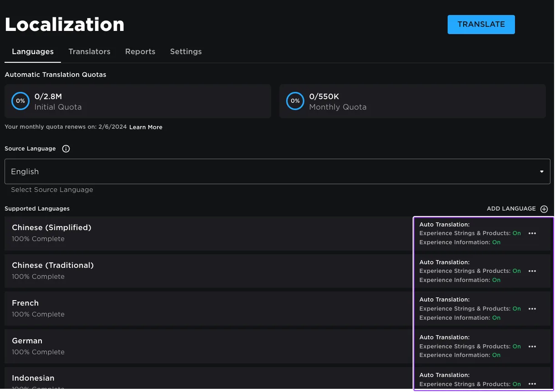Click the Select Source Language helper text
This screenshot has height=392, width=555.
tap(52, 190)
